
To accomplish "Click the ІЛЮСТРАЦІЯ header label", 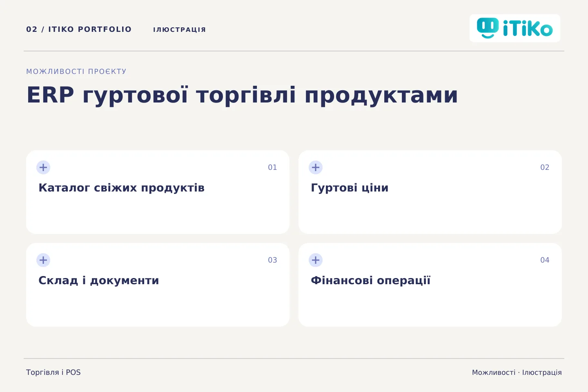I will (179, 30).
